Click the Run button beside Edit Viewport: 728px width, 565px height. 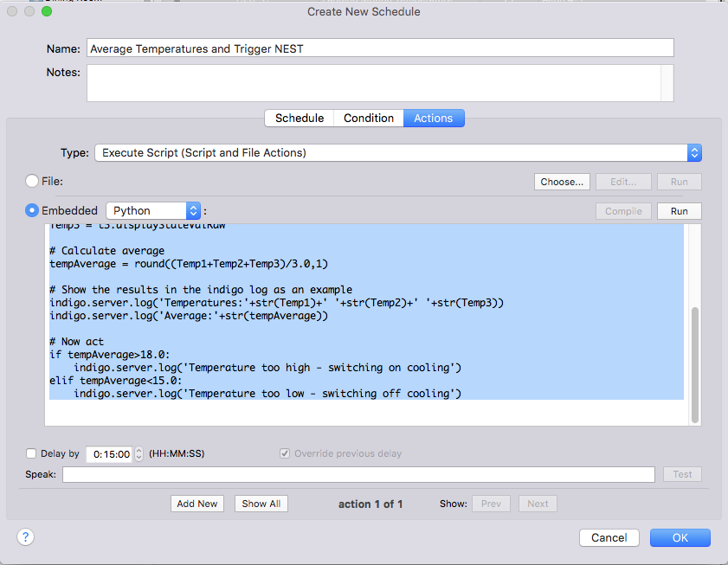pos(680,182)
